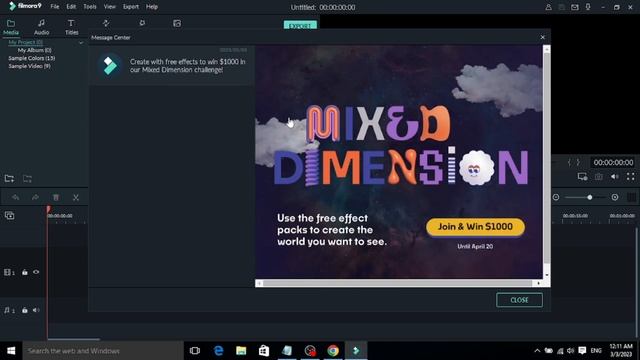Open File Explorer from the taskbar
Screen dimensions: 640x360
coord(241,351)
